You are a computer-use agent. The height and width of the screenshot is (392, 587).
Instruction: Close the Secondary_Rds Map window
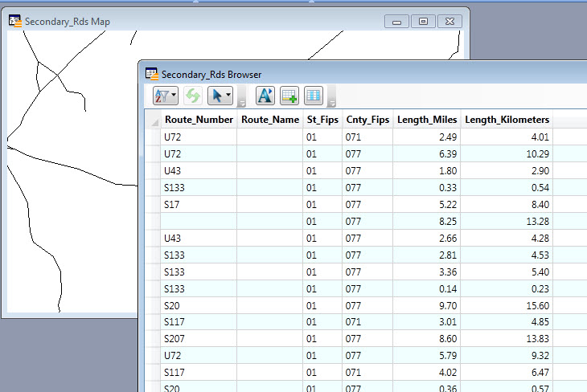(449, 22)
